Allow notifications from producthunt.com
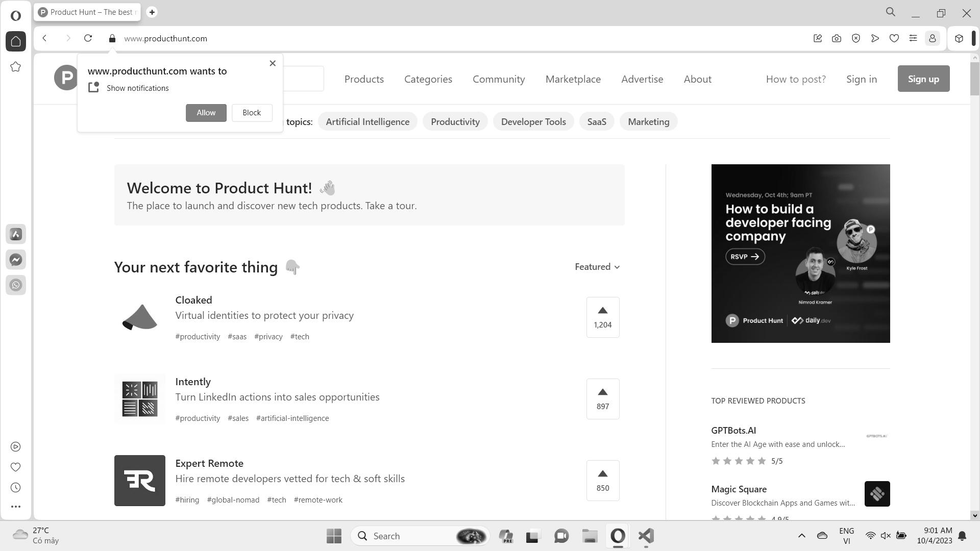This screenshot has height=551, width=980. coord(206,113)
